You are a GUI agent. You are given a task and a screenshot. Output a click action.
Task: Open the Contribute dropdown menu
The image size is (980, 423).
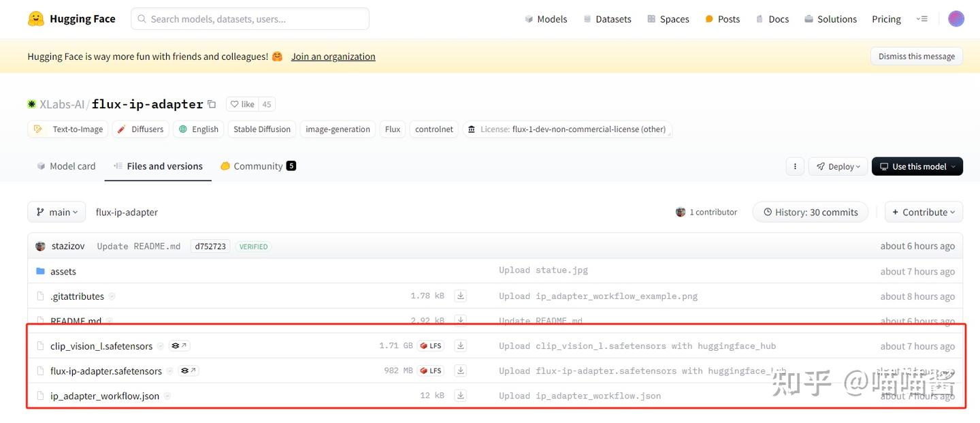pos(924,212)
